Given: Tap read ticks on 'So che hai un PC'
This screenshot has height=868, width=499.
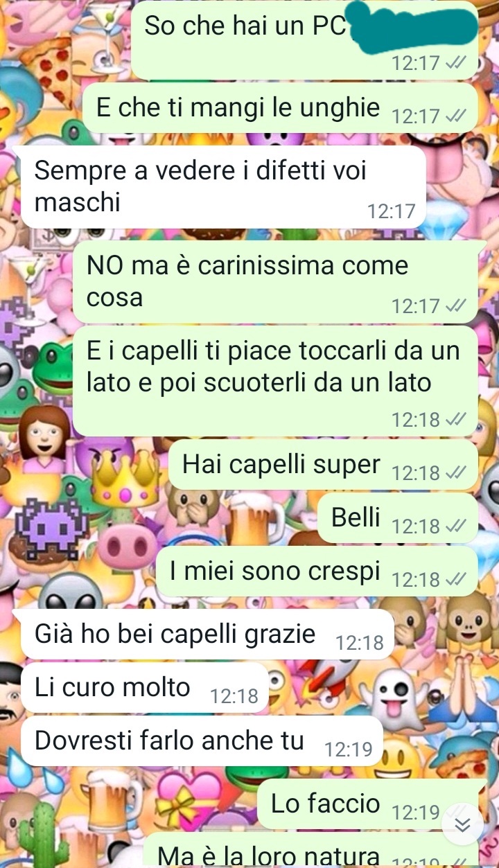Looking at the screenshot, I should point(454,63).
